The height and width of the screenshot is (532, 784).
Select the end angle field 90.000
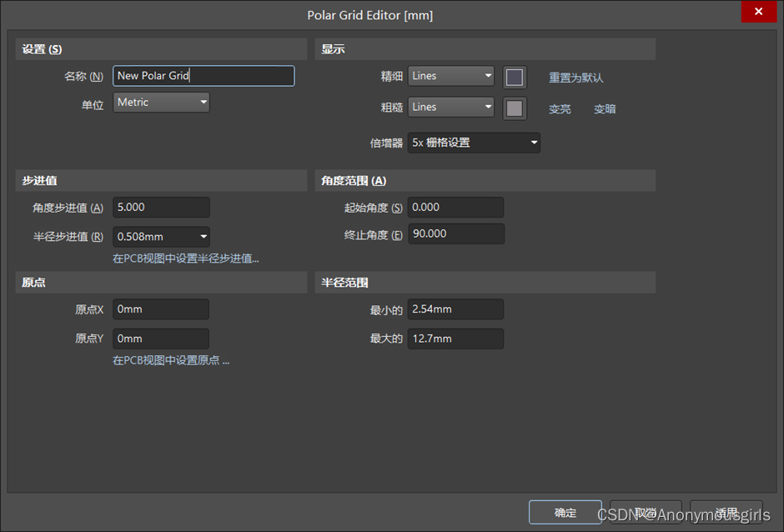[455, 234]
